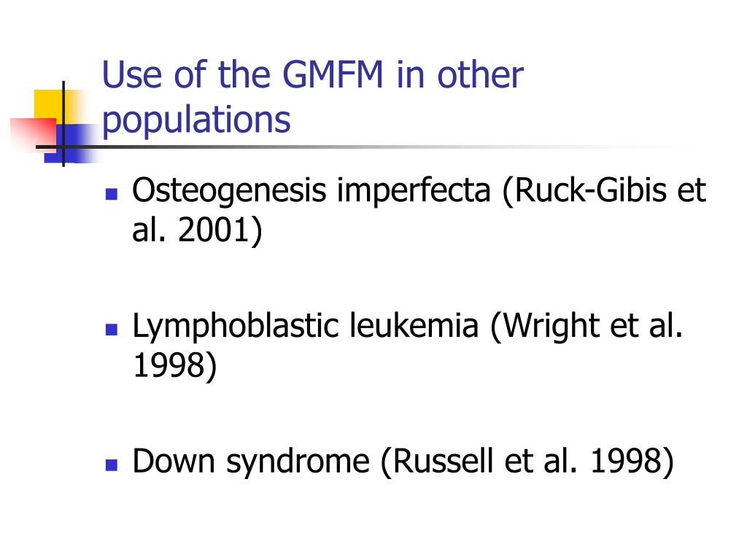Click the word imperfecta
Screen dimensions: 747x560
pyautogui.click(x=414, y=190)
